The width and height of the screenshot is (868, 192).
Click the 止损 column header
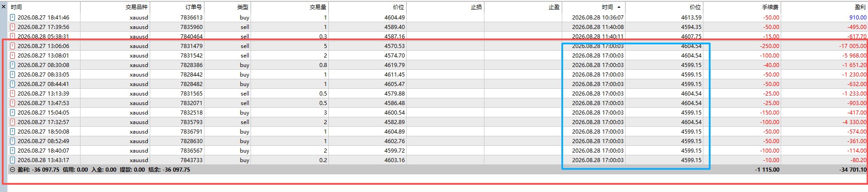tap(476, 7)
